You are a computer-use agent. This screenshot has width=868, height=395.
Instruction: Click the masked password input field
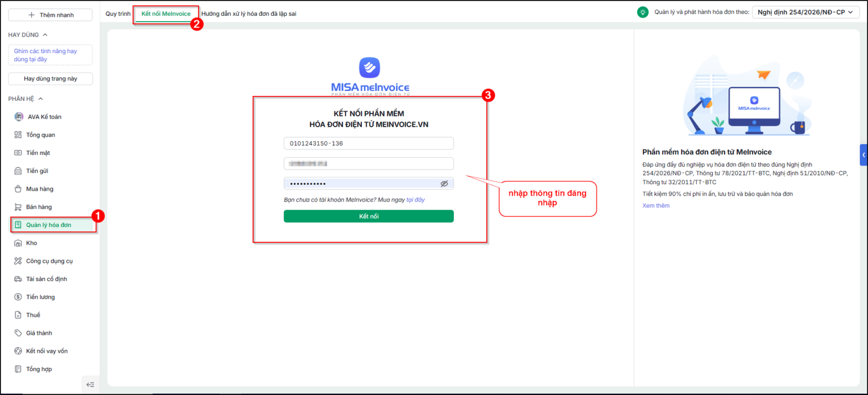[x=369, y=184]
